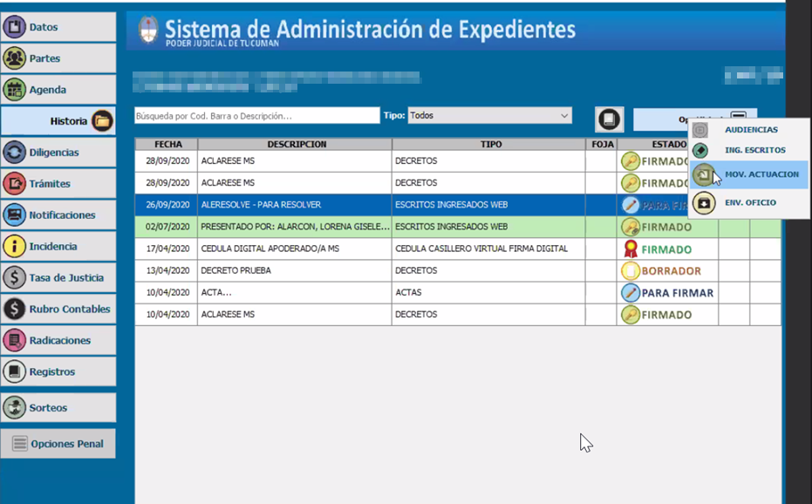Click date cell 13/04/2020
This screenshot has width=812, height=504.
167,271
